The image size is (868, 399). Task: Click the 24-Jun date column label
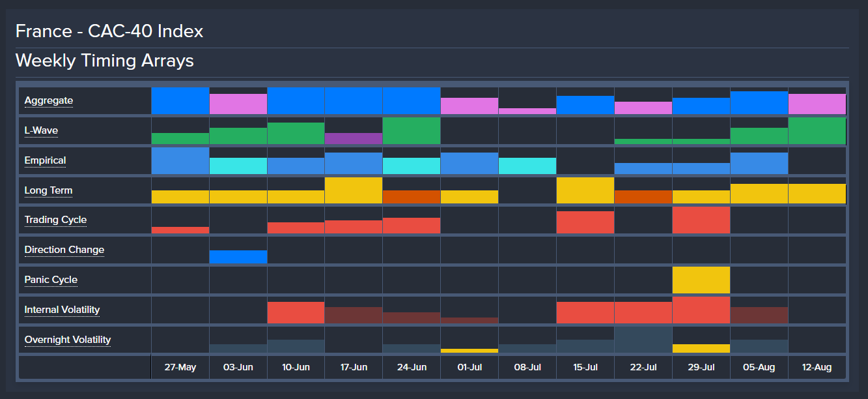coord(412,367)
